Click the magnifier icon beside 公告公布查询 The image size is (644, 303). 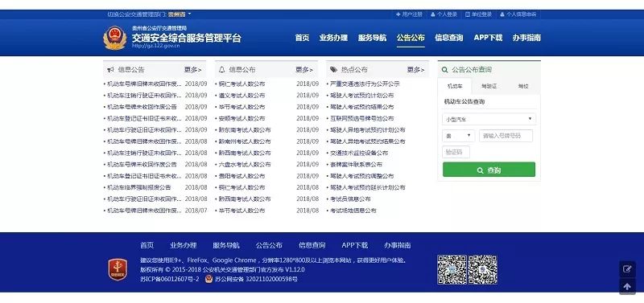(x=445, y=70)
